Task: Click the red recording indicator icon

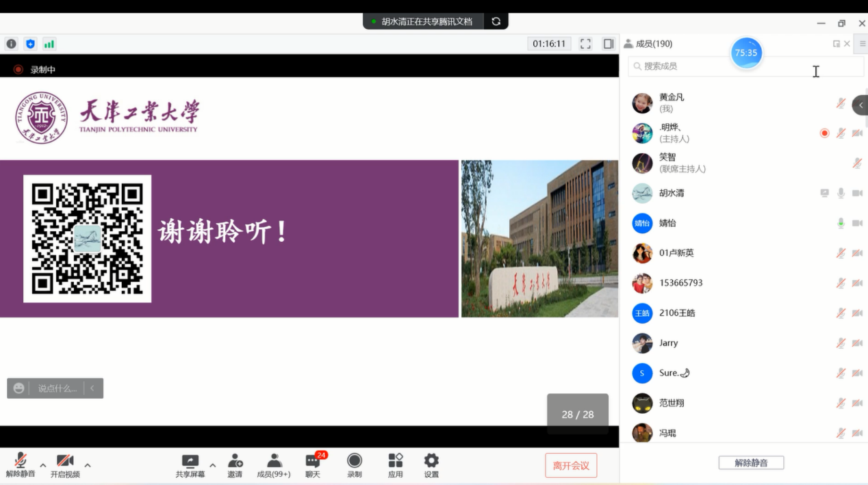Action: click(18, 70)
